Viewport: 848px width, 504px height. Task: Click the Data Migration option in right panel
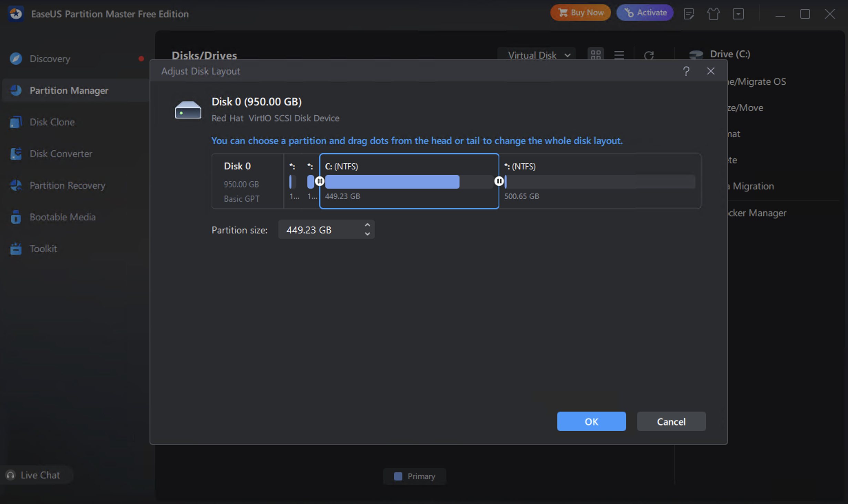point(751,186)
